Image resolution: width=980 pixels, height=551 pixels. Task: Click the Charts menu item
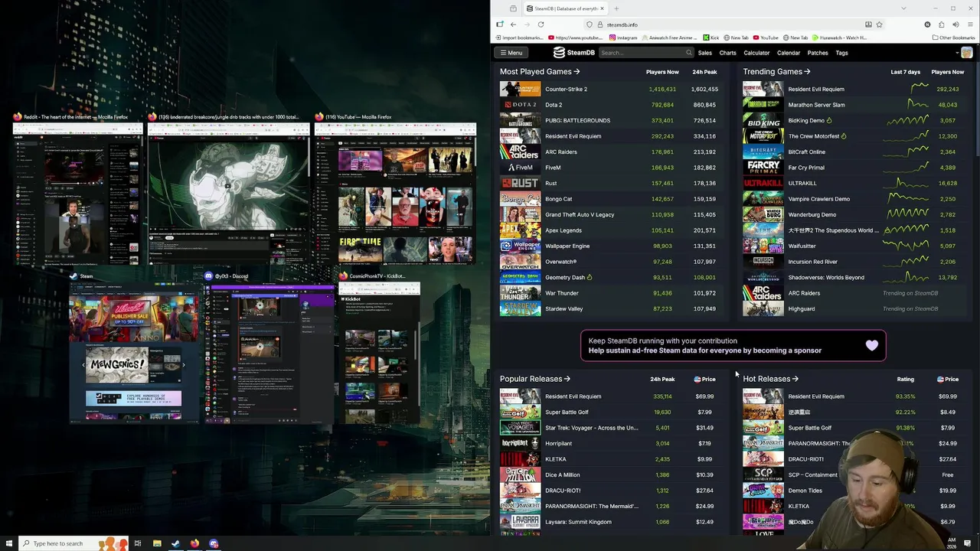pos(727,53)
